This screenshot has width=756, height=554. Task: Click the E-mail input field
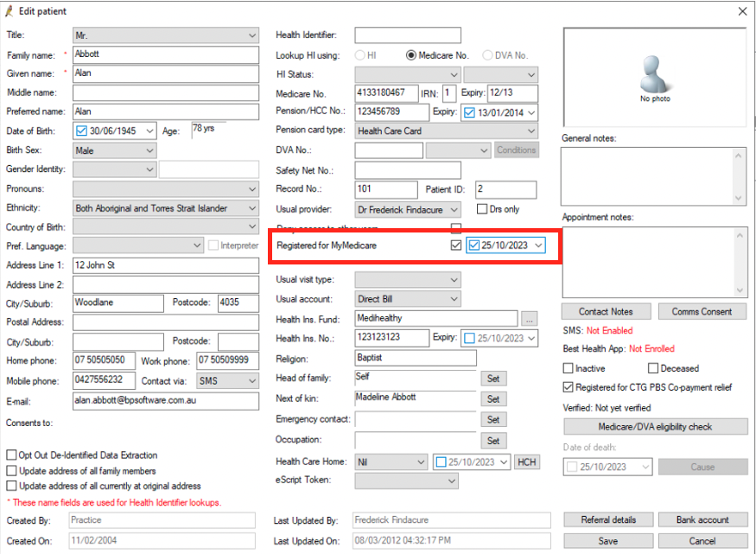(x=164, y=401)
